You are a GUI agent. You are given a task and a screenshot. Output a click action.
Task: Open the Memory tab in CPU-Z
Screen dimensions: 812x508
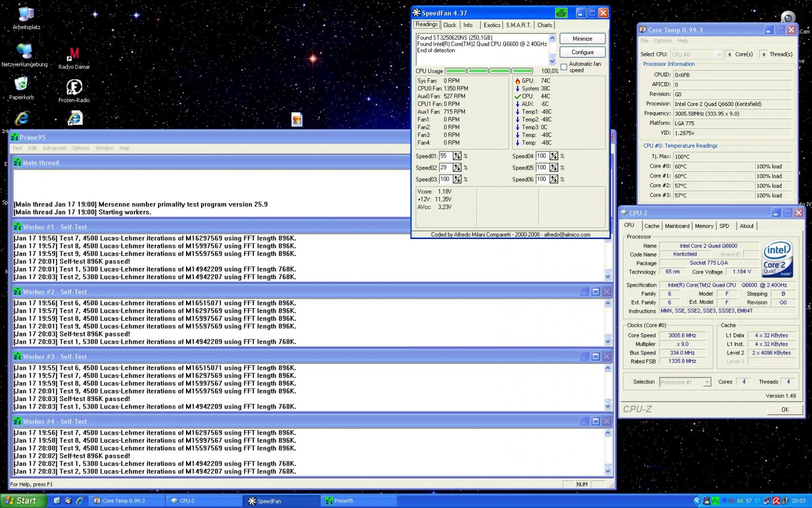tap(704, 226)
